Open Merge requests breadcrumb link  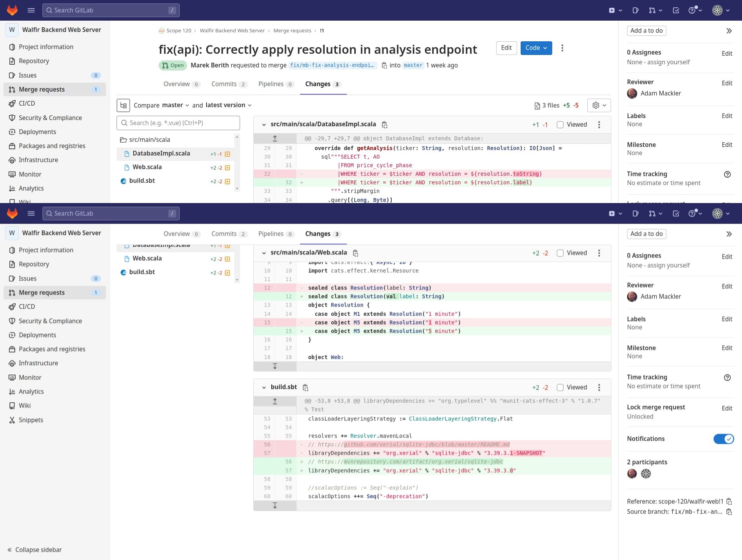point(292,31)
